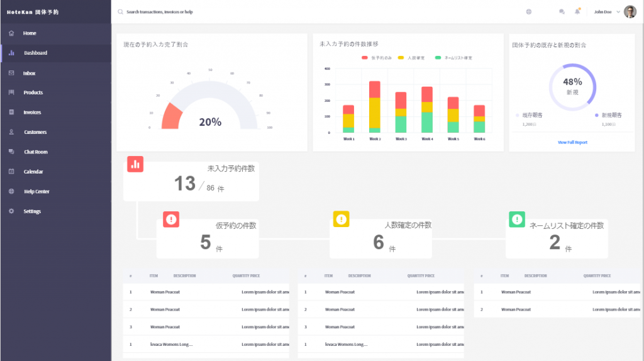Image resolution: width=644 pixels, height=361 pixels.
Task: Open Customers menu item
Action: [x=35, y=132]
